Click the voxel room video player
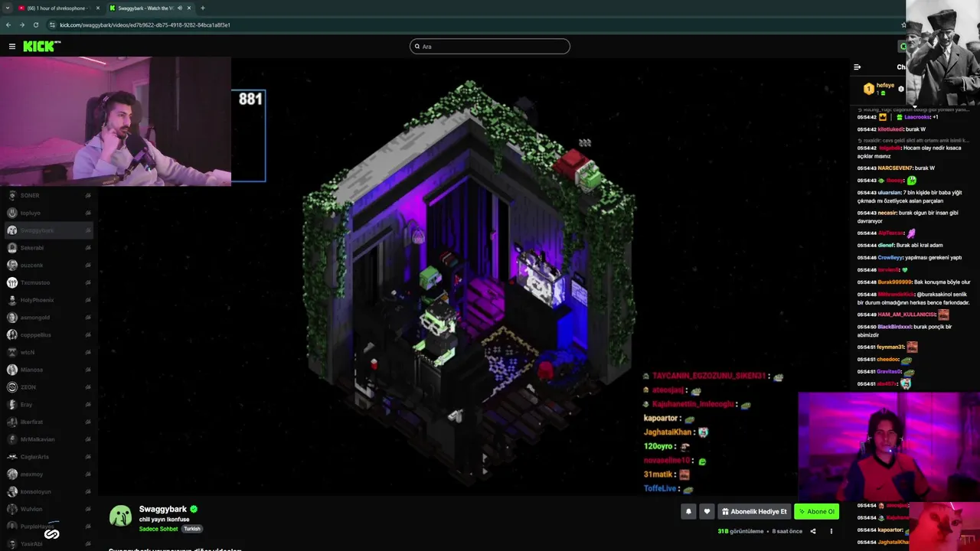 click(x=475, y=277)
